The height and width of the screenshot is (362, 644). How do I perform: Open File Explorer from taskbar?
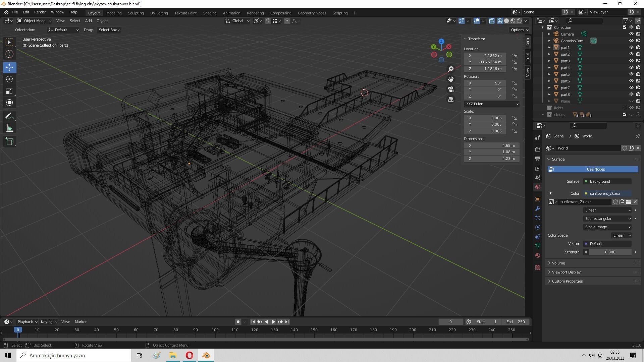[173, 355]
